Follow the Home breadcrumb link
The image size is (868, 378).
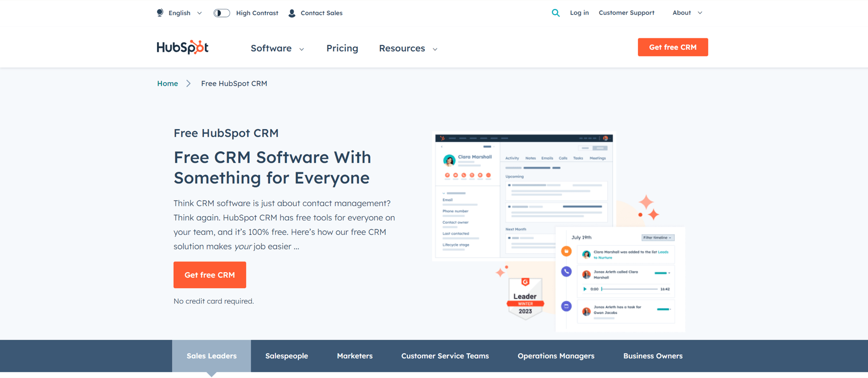point(168,84)
